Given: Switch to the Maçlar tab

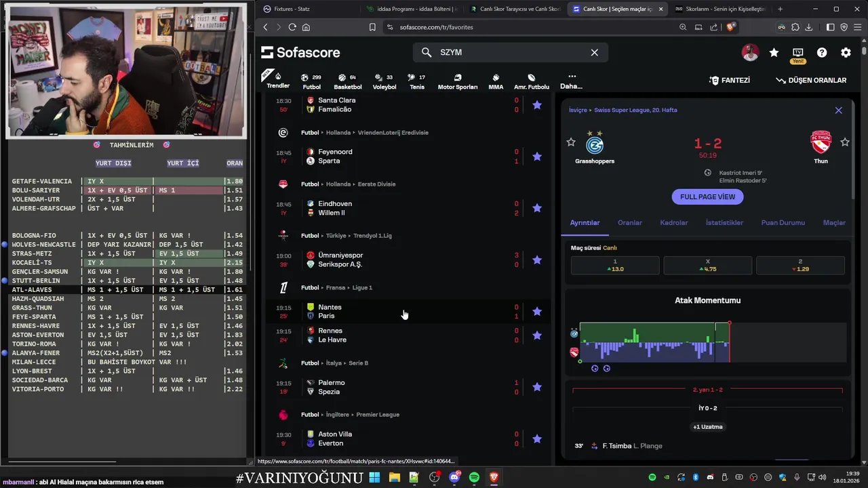Looking at the screenshot, I should 834,222.
